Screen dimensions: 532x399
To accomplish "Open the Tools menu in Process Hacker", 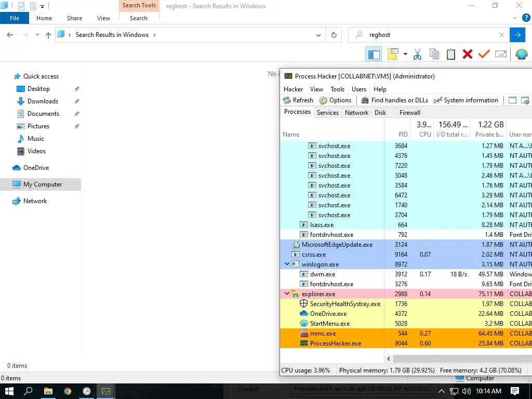I will click(x=337, y=89).
